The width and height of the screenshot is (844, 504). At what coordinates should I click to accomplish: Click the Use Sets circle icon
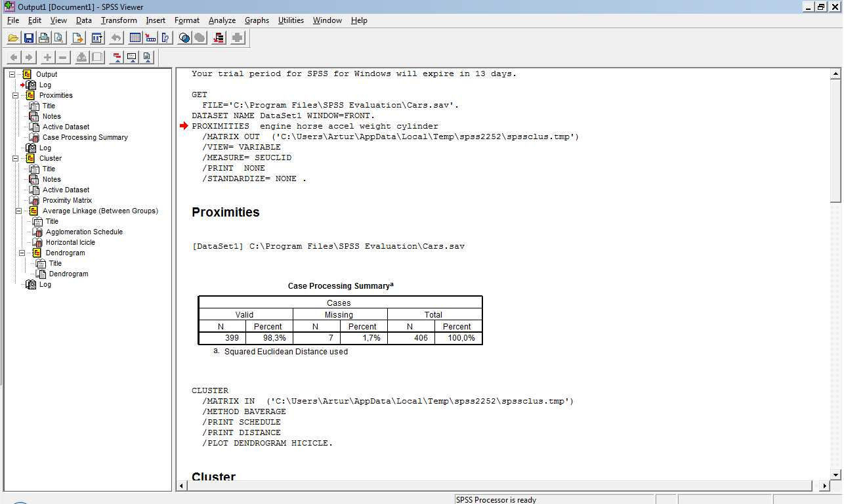pos(184,38)
